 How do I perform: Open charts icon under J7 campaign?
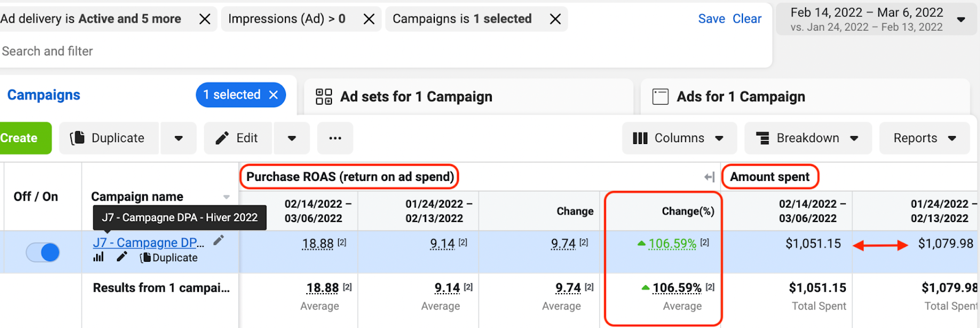pos(98,257)
